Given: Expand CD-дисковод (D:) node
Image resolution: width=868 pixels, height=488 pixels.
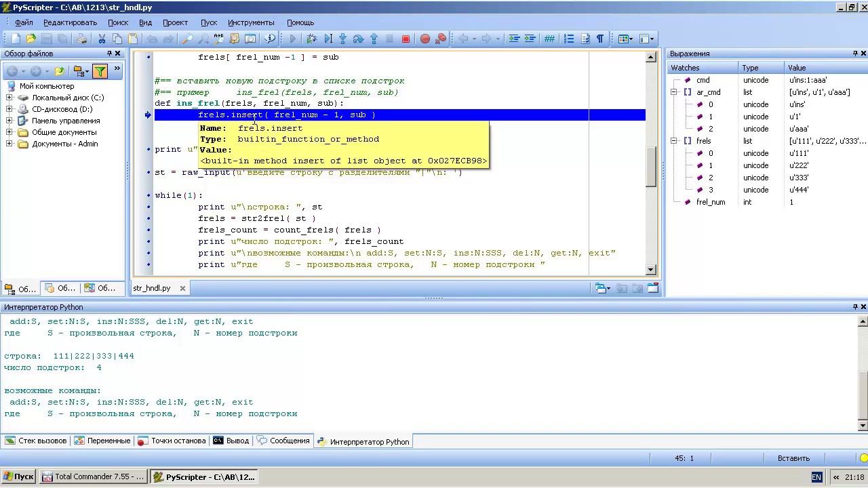Looking at the screenshot, I should tap(9, 109).
